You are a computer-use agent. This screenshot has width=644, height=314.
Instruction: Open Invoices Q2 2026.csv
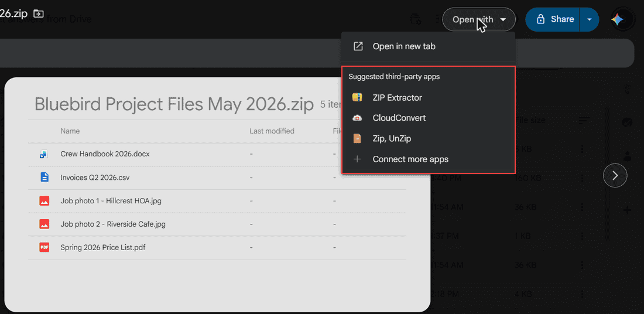(x=95, y=178)
